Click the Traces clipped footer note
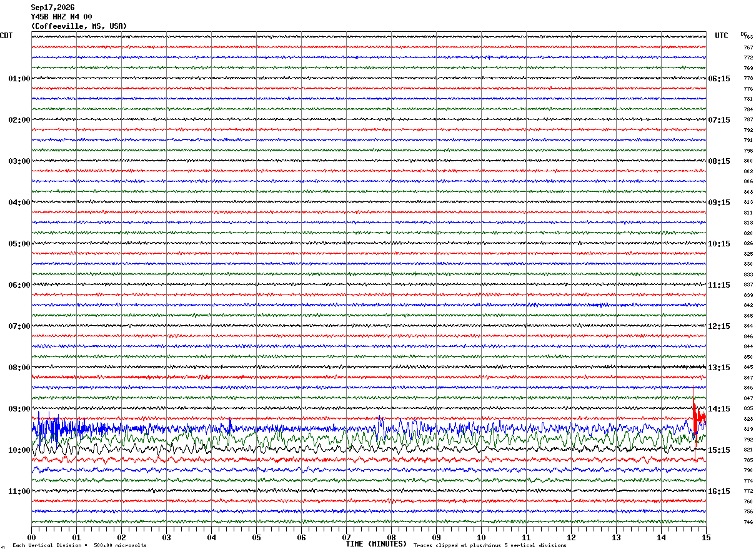 tap(490, 546)
